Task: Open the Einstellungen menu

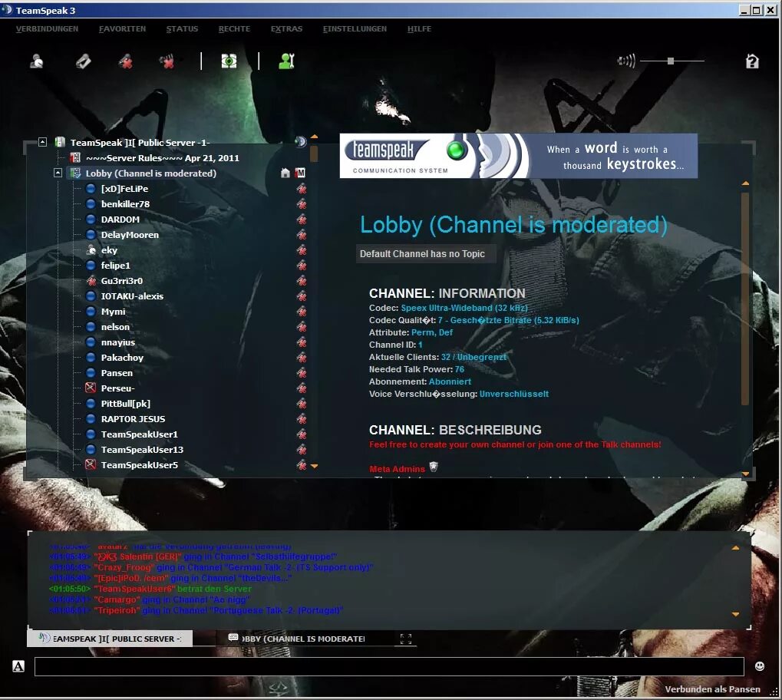Action: tap(355, 29)
